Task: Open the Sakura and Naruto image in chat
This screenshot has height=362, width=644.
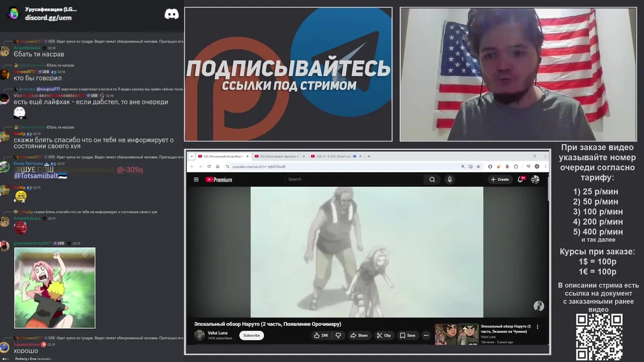Action: point(55,288)
